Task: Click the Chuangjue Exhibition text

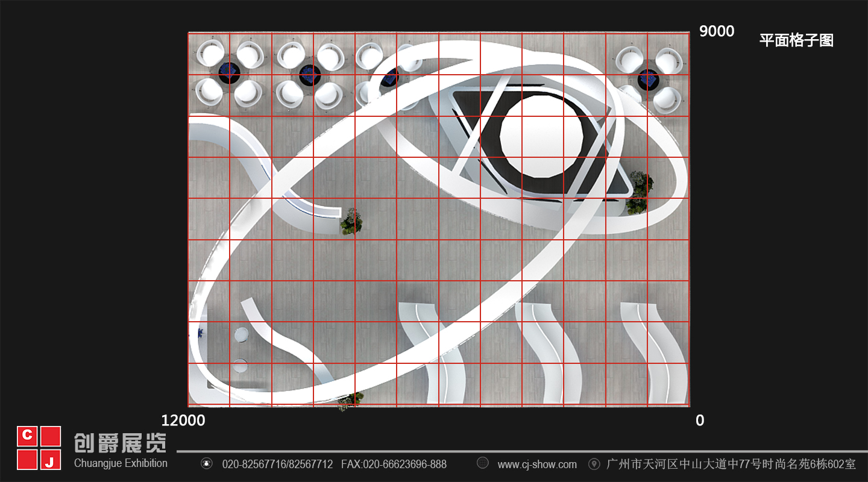Action: click(x=121, y=463)
